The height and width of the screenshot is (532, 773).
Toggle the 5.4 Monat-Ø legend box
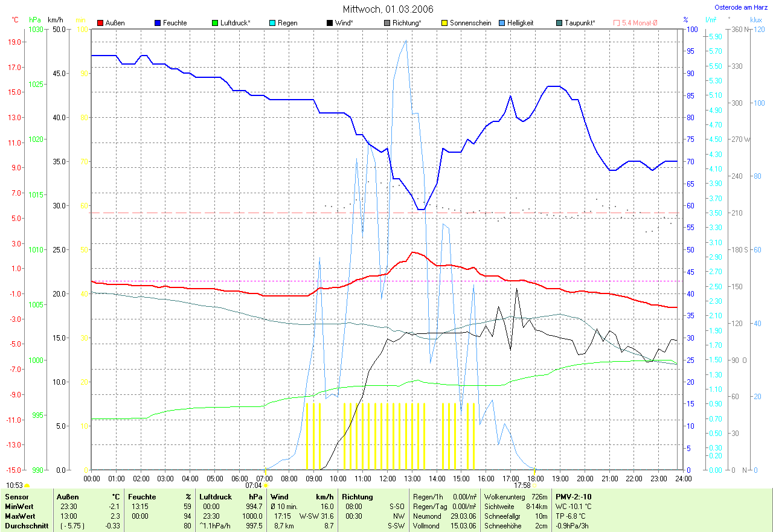coord(617,23)
